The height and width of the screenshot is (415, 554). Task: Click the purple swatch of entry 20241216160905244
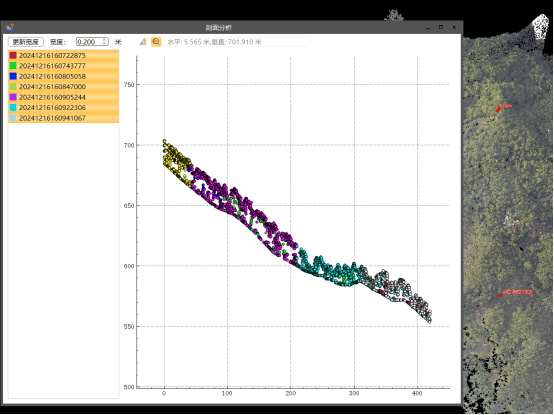pyautogui.click(x=13, y=97)
